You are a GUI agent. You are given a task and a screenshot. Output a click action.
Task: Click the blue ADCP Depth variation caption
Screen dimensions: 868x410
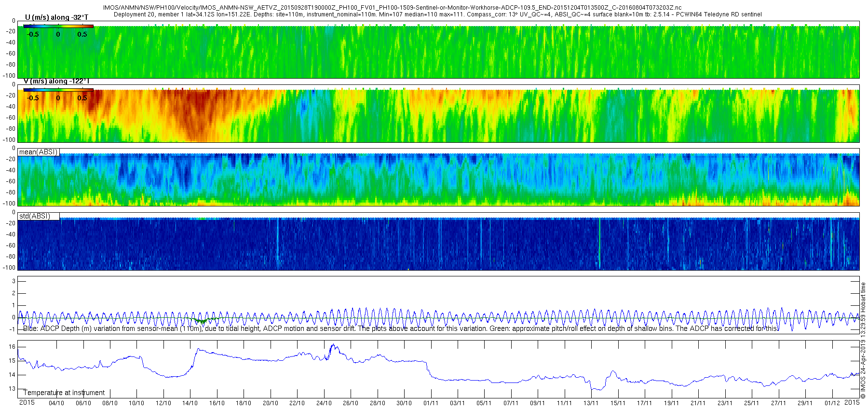[x=401, y=328]
